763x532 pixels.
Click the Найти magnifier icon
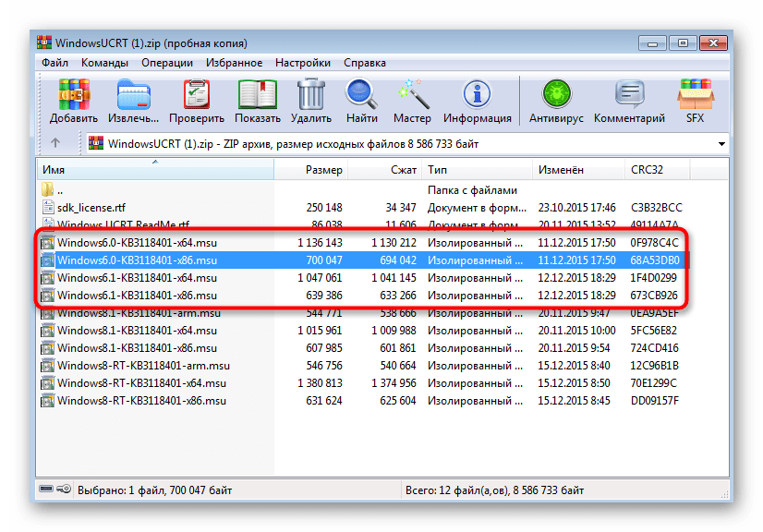pyautogui.click(x=361, y=94)
